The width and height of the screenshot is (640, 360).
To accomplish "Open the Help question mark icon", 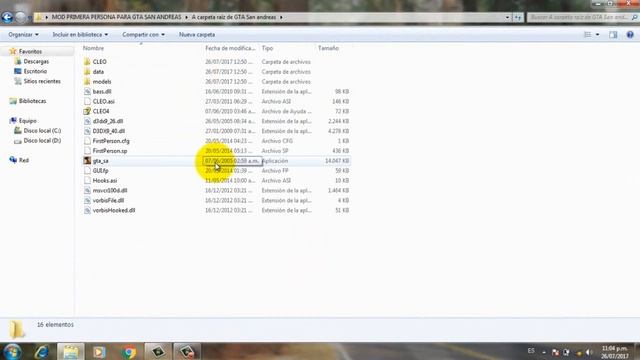I will (x=630, y=35).
